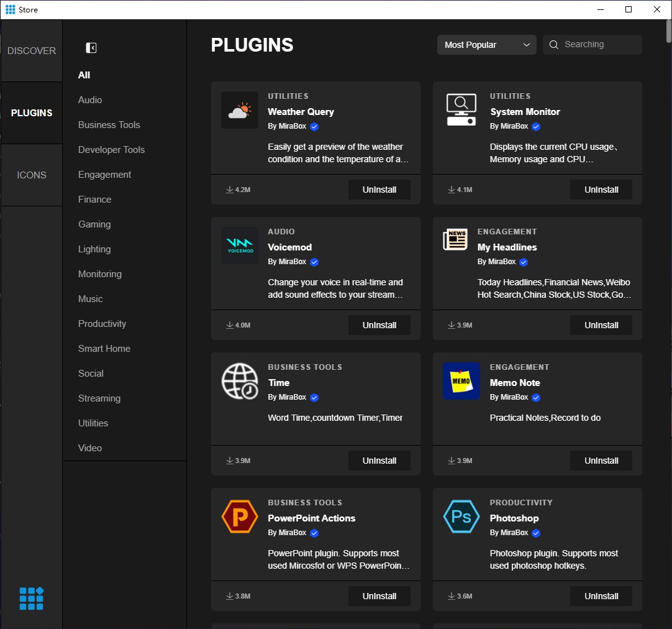
Task: Collapse the category sidebar panel icon
Action: click(91, 48)
